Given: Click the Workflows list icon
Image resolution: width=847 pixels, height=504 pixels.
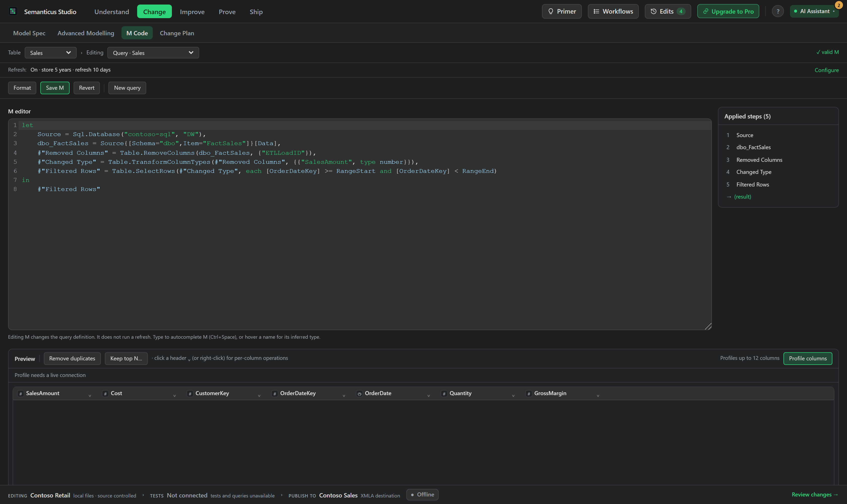Looking at the screenshot, I should click(596, 11).
